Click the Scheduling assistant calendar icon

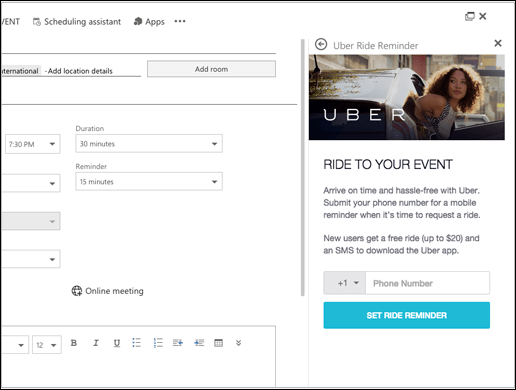tap(37, 22)
